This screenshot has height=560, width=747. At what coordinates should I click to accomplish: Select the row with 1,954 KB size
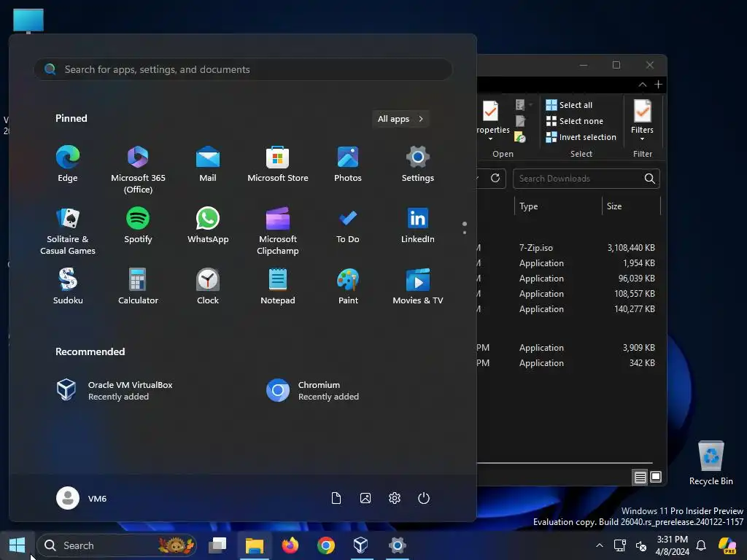pos(567,262)
